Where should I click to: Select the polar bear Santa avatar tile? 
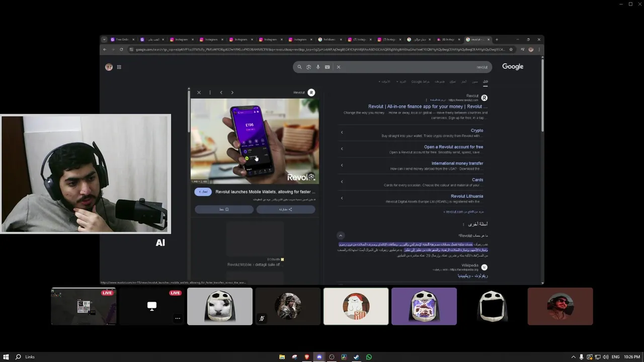[x=356, y=306]
